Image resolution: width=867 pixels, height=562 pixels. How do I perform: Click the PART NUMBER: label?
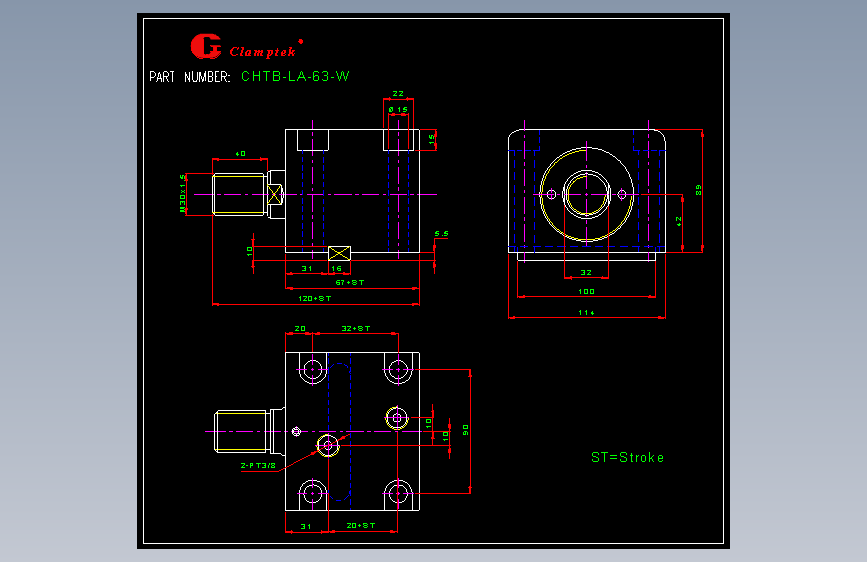coord(190,77)
